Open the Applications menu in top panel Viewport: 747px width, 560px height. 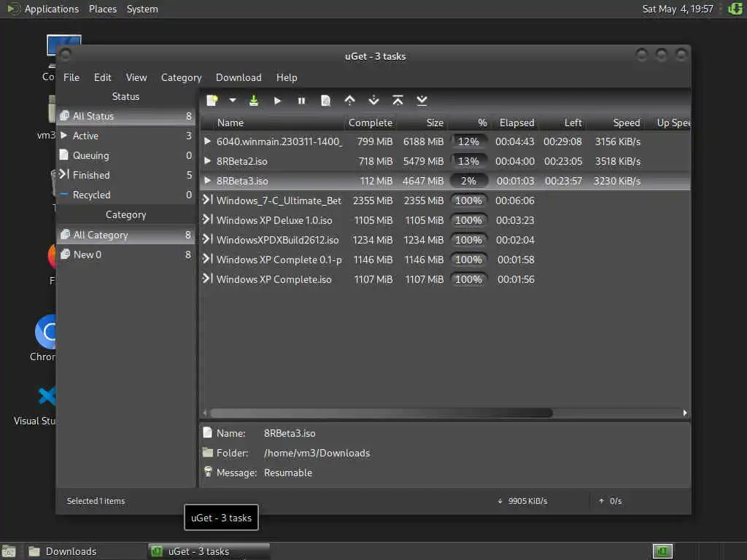[x=52, y=9]
